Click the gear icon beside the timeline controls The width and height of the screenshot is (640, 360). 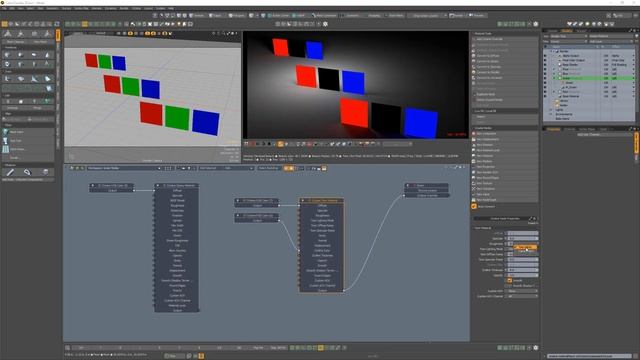[x=536, y=348]
